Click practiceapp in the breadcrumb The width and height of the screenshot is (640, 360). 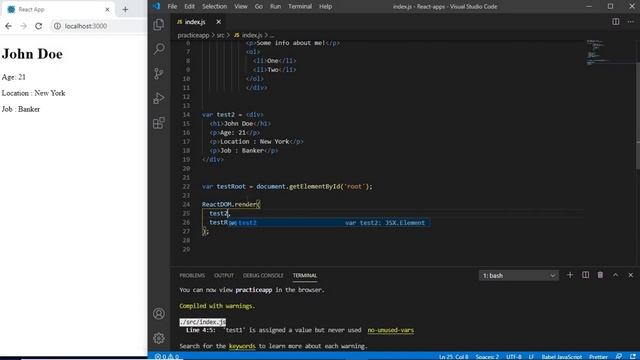point(193,36)
